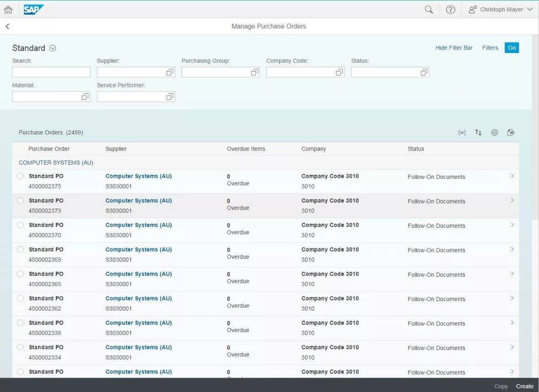Select radio button for PO 4500002375
The image size is (539, 392).
coord(20,176)
